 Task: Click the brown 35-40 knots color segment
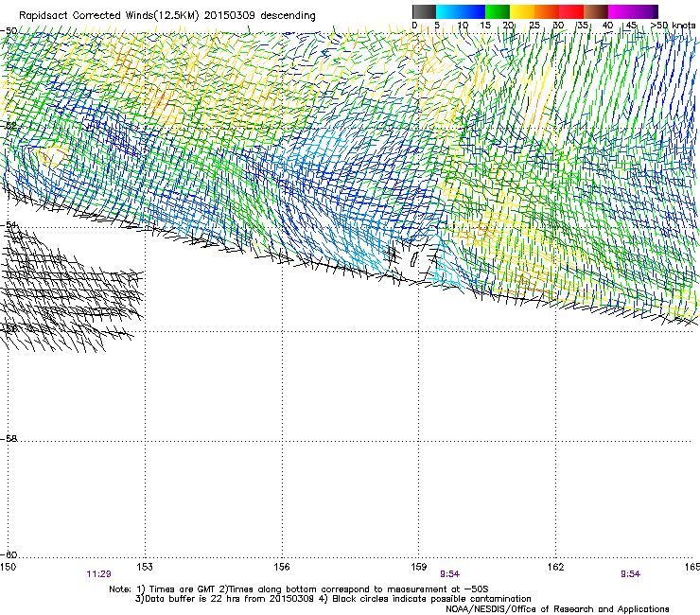tap(596, 11)
